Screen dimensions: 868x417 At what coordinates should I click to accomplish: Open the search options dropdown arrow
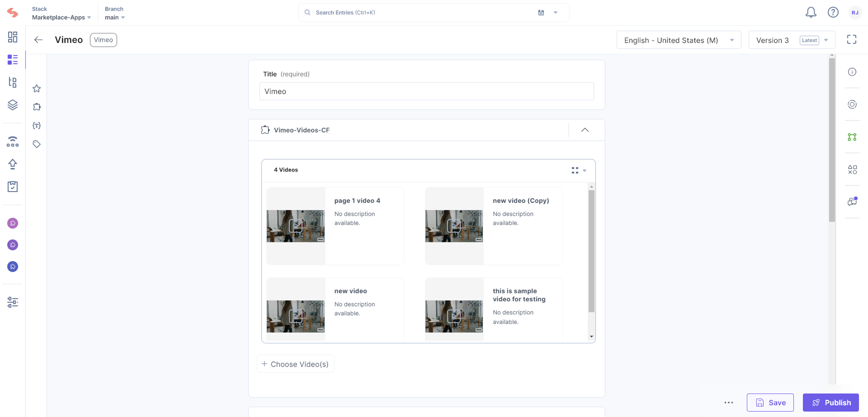556,13
